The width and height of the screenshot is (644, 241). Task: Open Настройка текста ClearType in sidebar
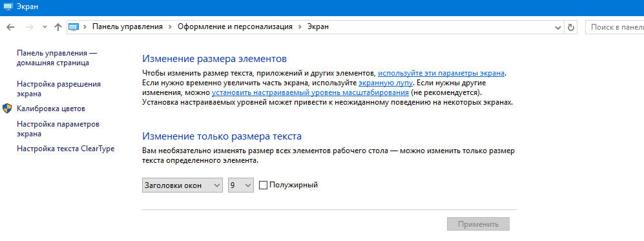pos(66,149)
